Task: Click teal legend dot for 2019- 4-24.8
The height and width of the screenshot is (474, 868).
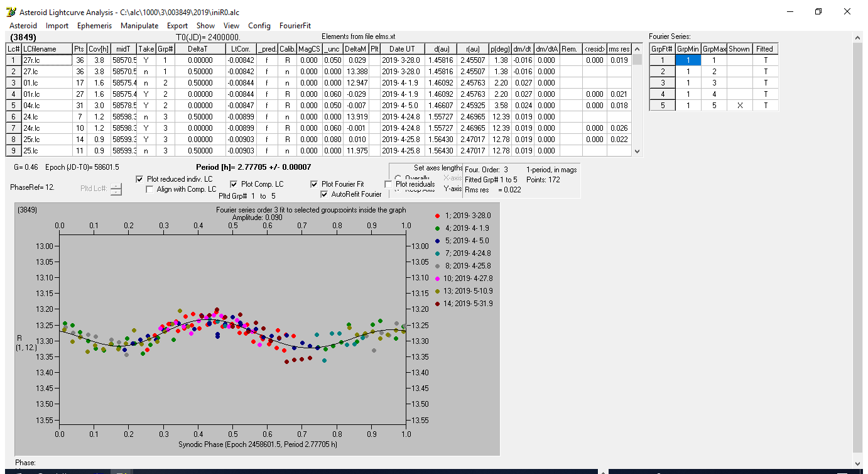Action: point(437,253)
